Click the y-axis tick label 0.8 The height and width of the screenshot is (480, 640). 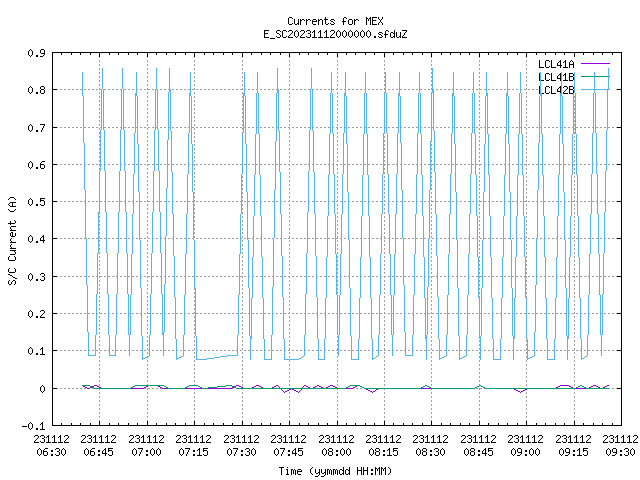click(x=37, y=90)
